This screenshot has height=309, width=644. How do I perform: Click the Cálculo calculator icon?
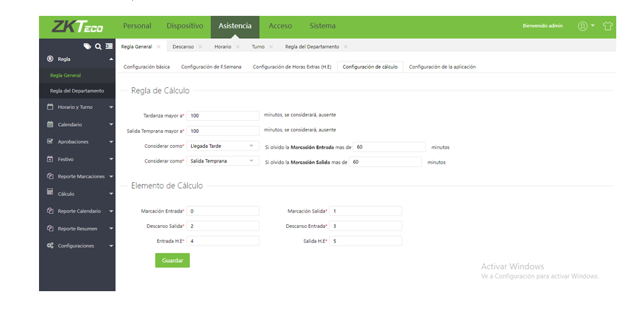coord(50,193)
